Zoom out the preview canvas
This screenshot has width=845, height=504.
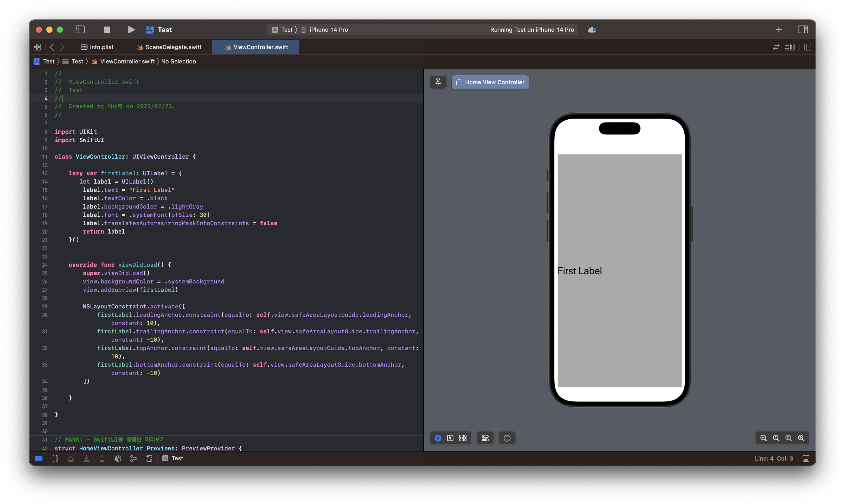coord(764,438)
